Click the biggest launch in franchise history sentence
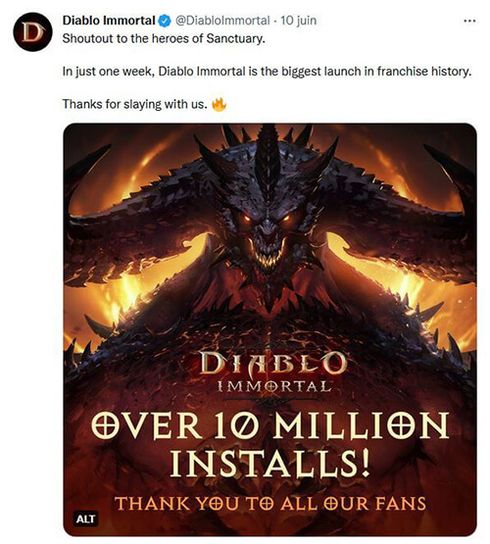The height and width of the screenshot is (544, 490). 267,71
